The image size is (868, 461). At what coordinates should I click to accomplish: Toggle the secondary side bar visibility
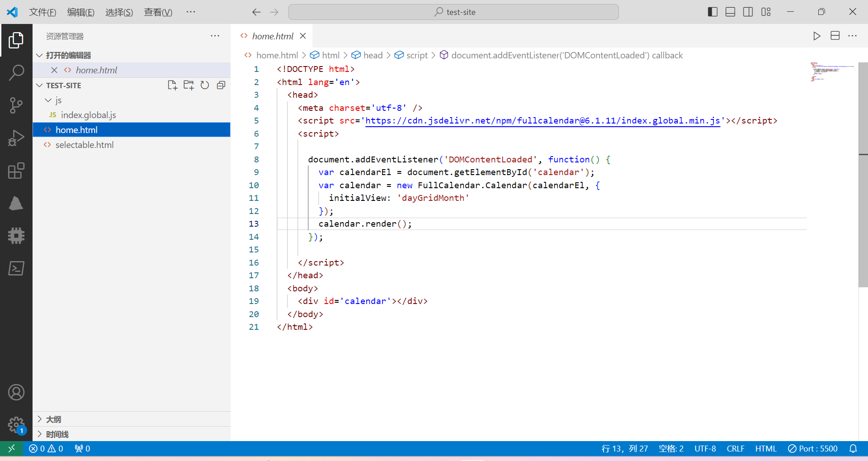tap(748, 12)
